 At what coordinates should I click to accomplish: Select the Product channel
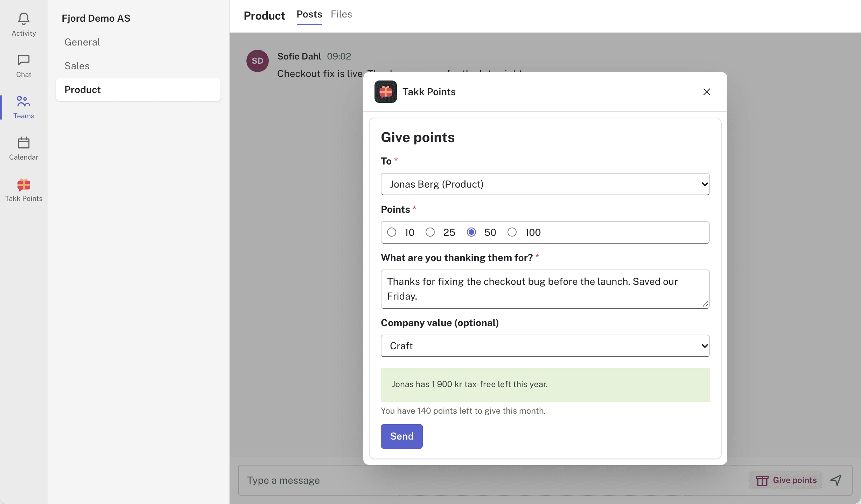(x=138, y=90)
